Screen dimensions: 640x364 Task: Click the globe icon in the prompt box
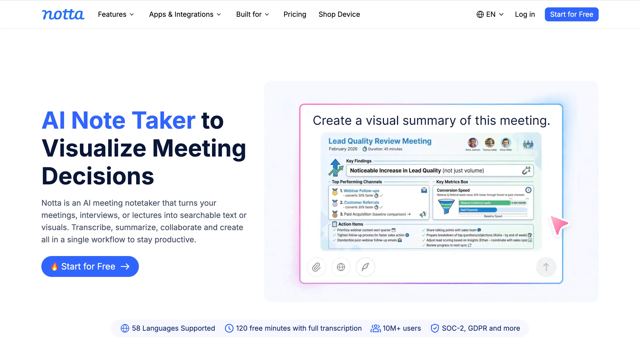click(341, 267)
